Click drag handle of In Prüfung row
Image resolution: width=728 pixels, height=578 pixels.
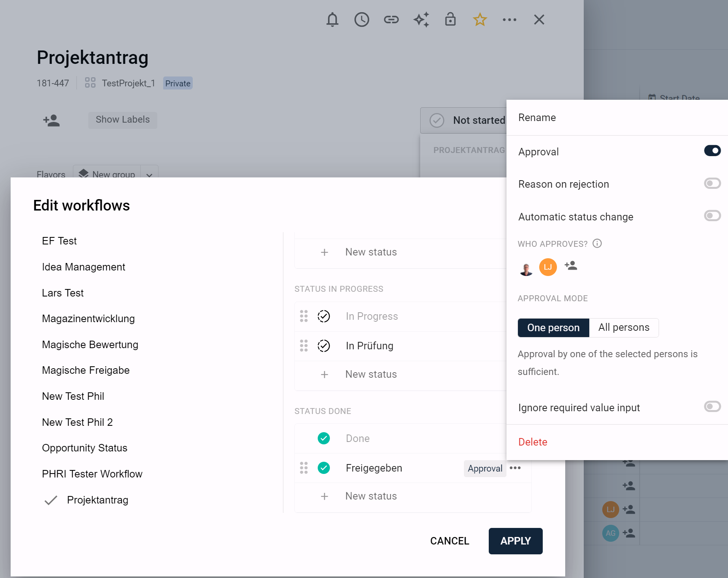pos(303,345)
